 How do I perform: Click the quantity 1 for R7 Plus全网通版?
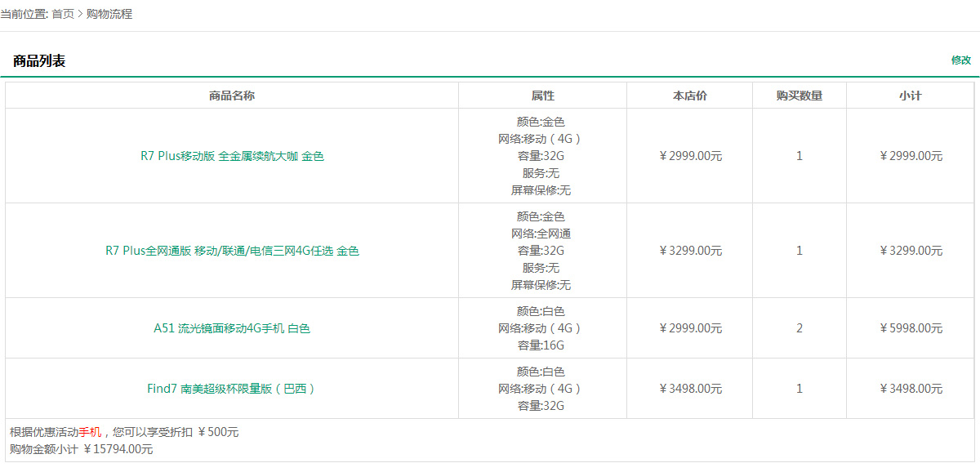(800, 251)
